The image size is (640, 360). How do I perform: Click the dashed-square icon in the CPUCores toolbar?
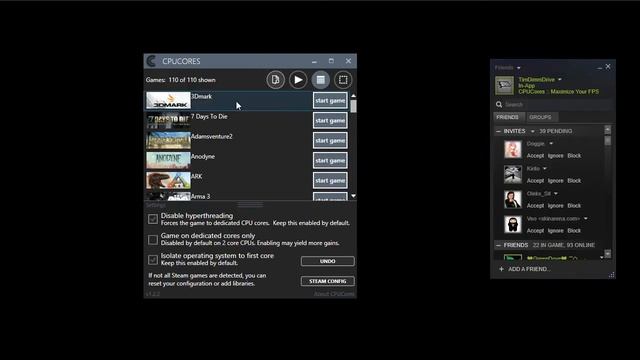pos(343,80)
